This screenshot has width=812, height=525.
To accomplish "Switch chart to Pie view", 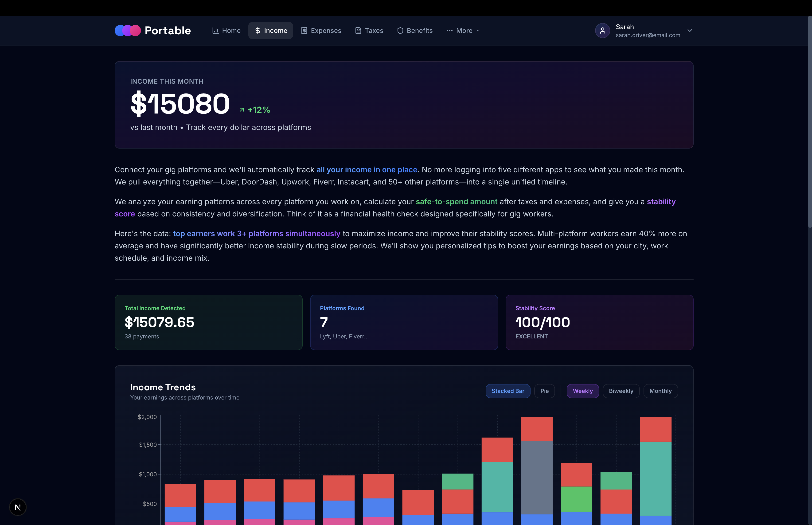I will tap(544, 391).
